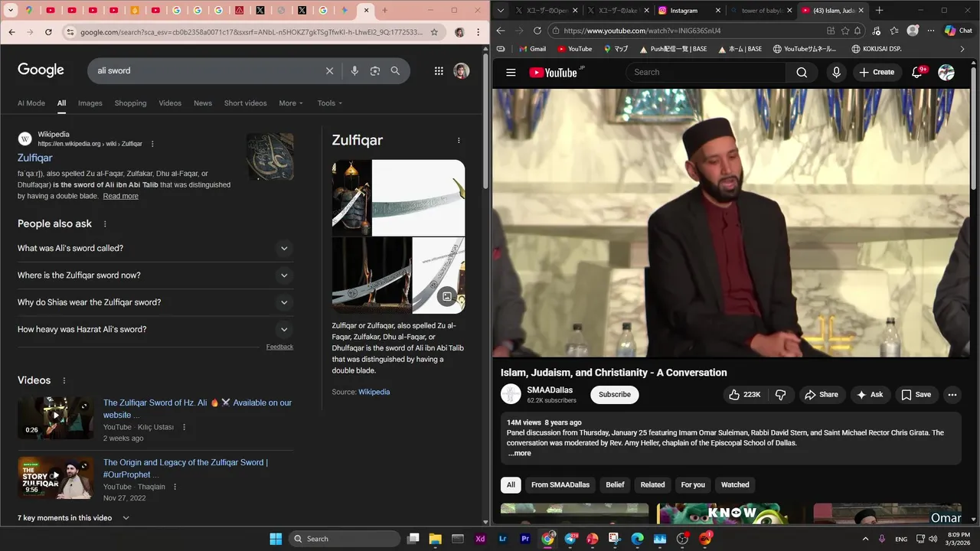The height and width of the screenshot is (551, 980).
Task: Open Google Lens image search icon
Action: pos(375,70)
